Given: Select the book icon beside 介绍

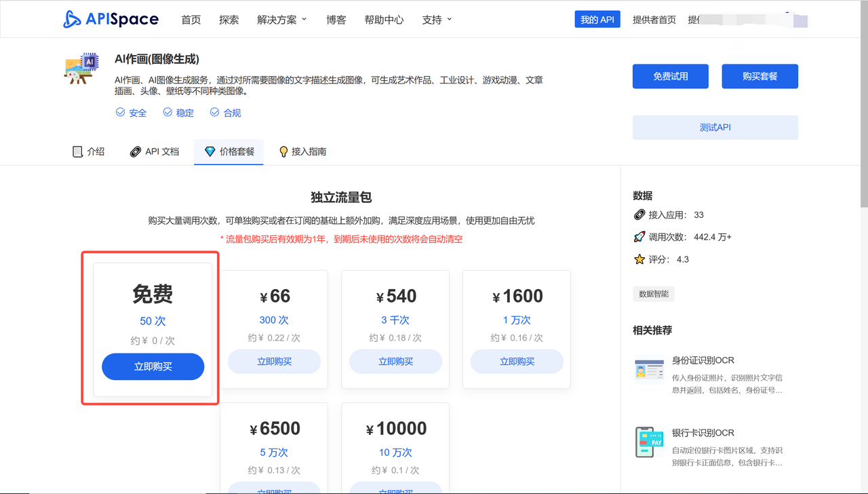Looking at the screenshot, I should [77, 151].
